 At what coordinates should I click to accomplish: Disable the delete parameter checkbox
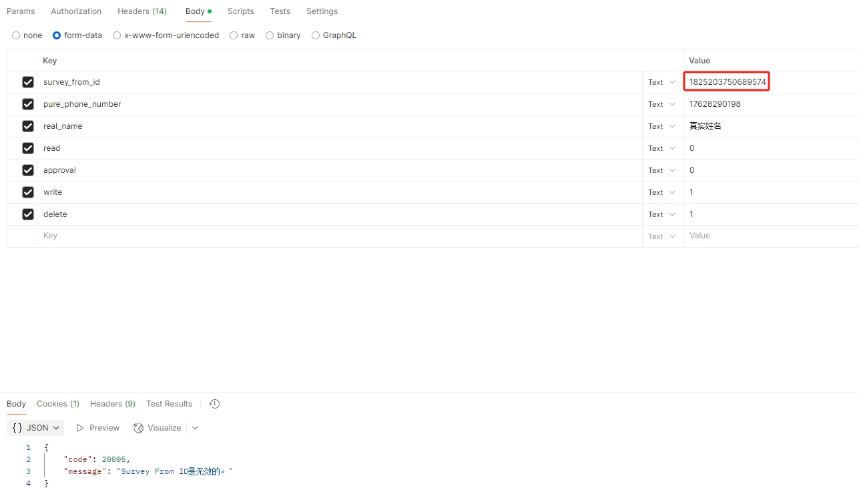28,214
